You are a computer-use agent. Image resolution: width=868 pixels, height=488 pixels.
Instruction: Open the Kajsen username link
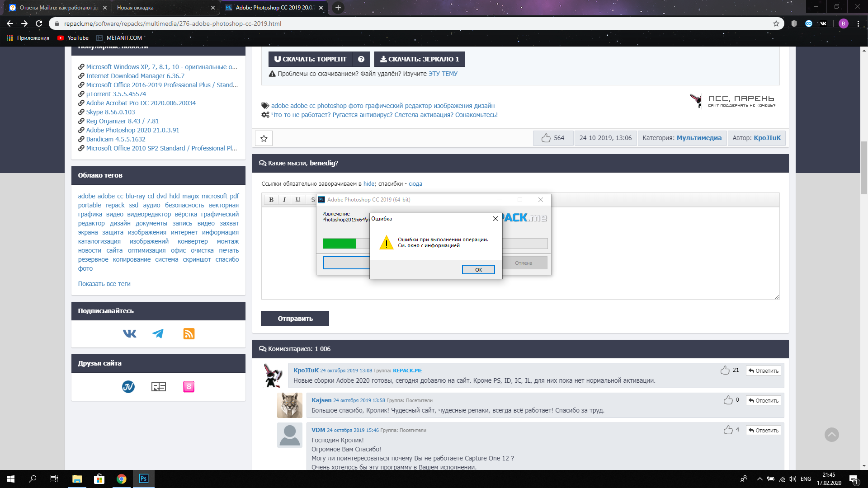click(321, 400)
